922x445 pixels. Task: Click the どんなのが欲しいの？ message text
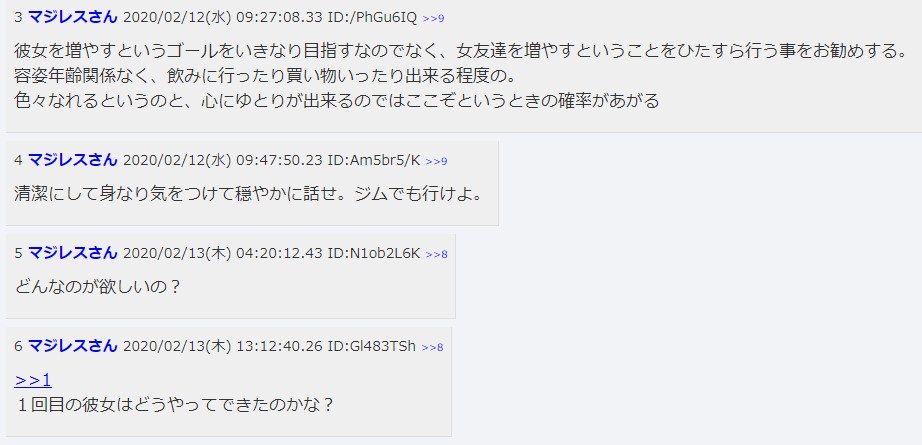[97, 287]
